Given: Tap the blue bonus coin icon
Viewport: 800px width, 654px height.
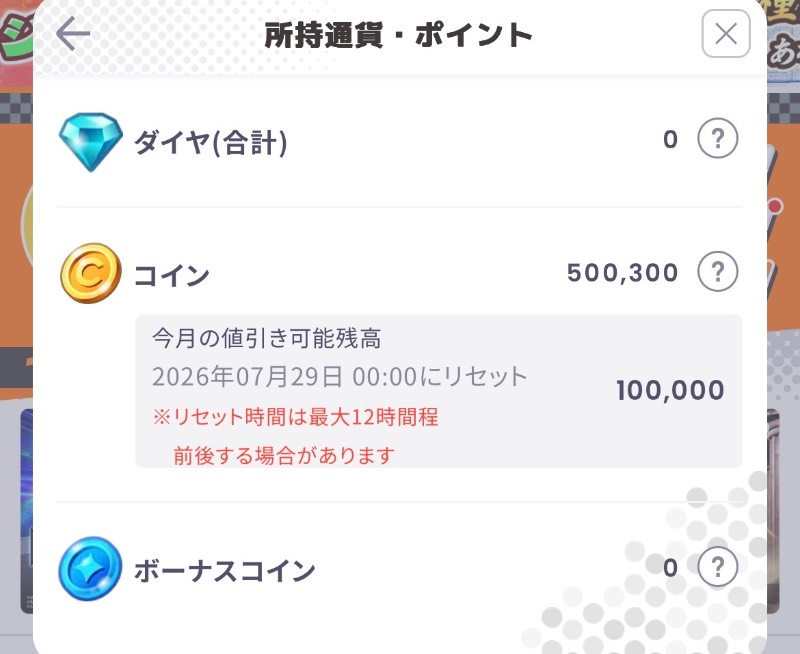Looking at the screenshot, I should pyautogui.click(x=90, y=568).
